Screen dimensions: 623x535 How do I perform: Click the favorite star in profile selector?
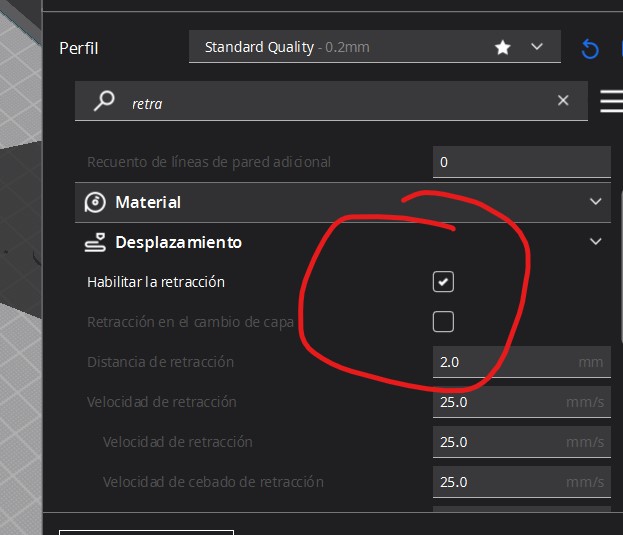(x=503, y=48)
